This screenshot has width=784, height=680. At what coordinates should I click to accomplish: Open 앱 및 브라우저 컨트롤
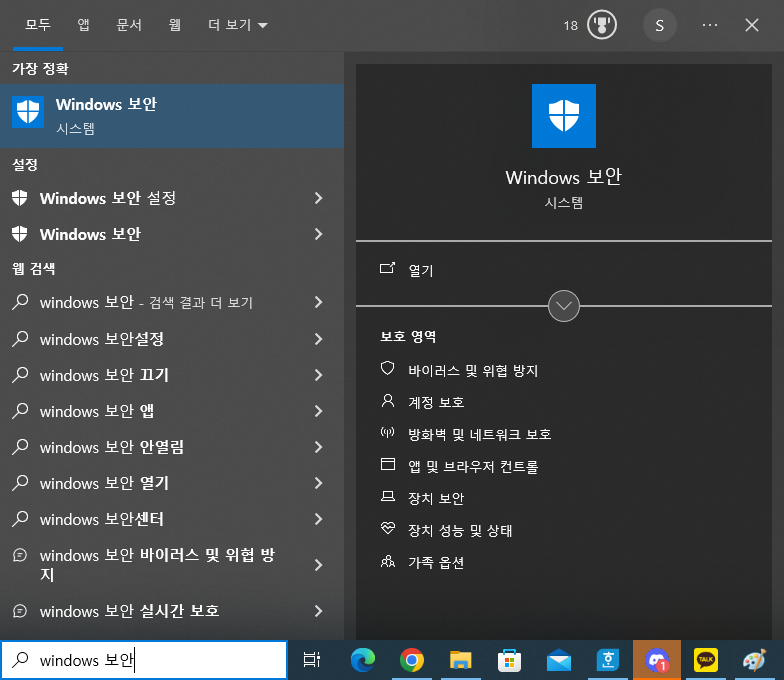[473, 466]
